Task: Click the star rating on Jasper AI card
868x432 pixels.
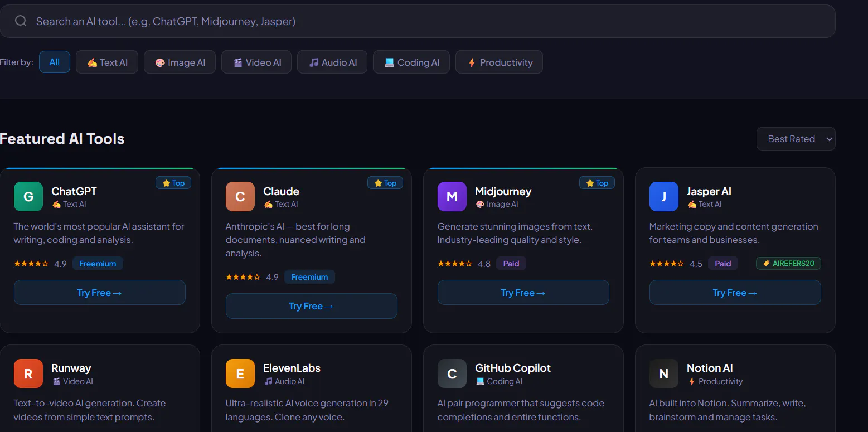Action: pos(667,264)
